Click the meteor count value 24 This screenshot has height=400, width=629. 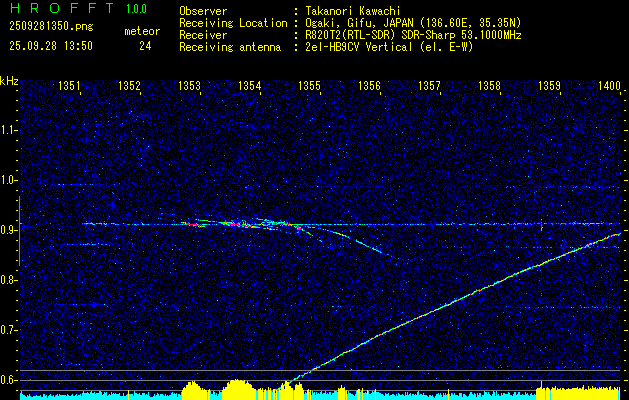coord(145,46)
